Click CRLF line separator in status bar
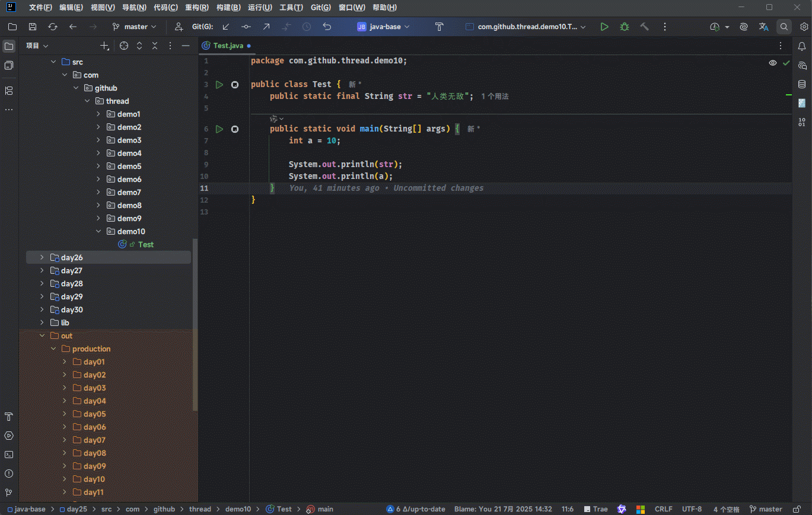Screen dimensions: 812x515 (663, 509)
